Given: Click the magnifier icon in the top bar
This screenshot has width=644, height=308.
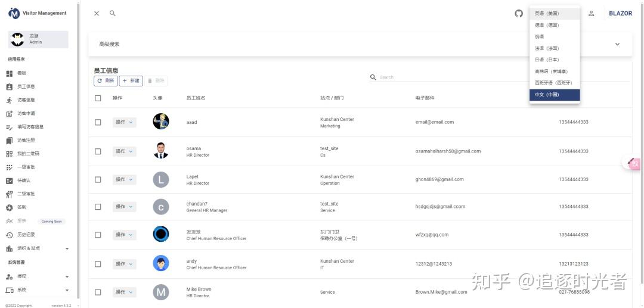Looking at the screenshot, I should (x=113, y=14).
